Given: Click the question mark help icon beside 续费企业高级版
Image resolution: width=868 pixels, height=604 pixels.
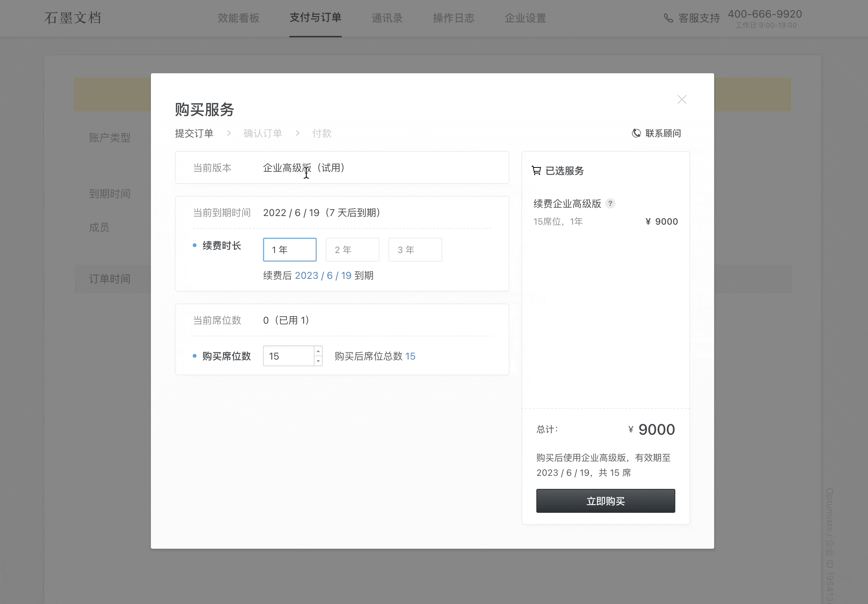Looking at the screenshot, I should click(610, 203).
